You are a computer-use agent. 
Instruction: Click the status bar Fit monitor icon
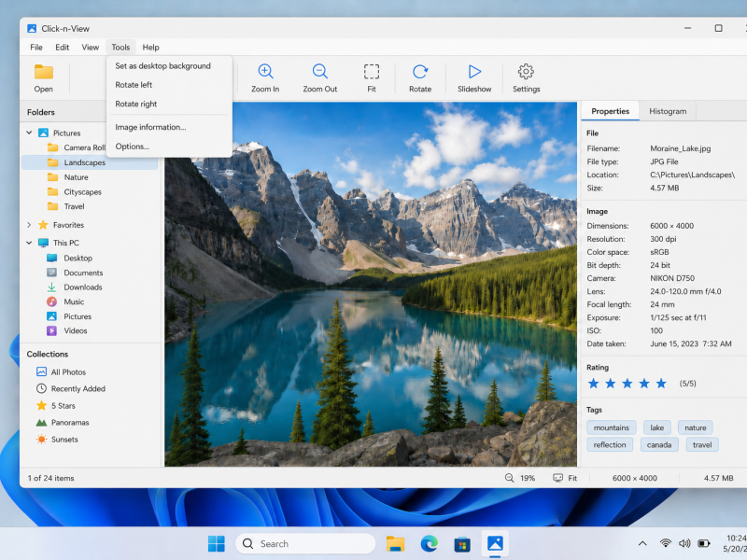tap(557, 478)
